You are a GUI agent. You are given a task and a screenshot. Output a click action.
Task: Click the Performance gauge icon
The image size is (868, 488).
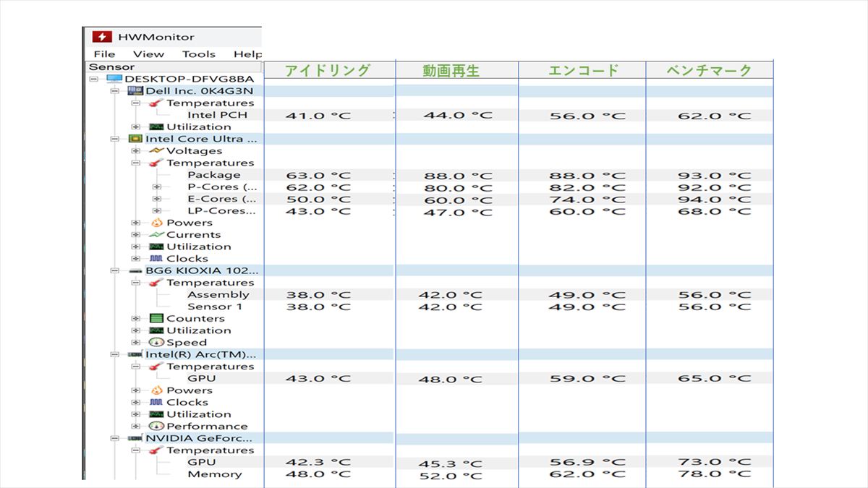pos(156,426)
